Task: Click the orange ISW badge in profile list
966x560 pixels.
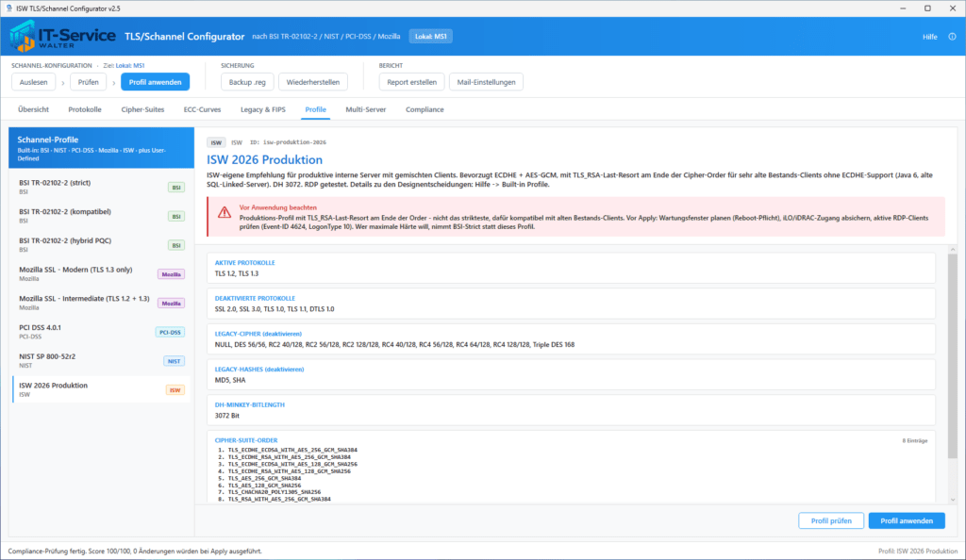Action: 175,390
